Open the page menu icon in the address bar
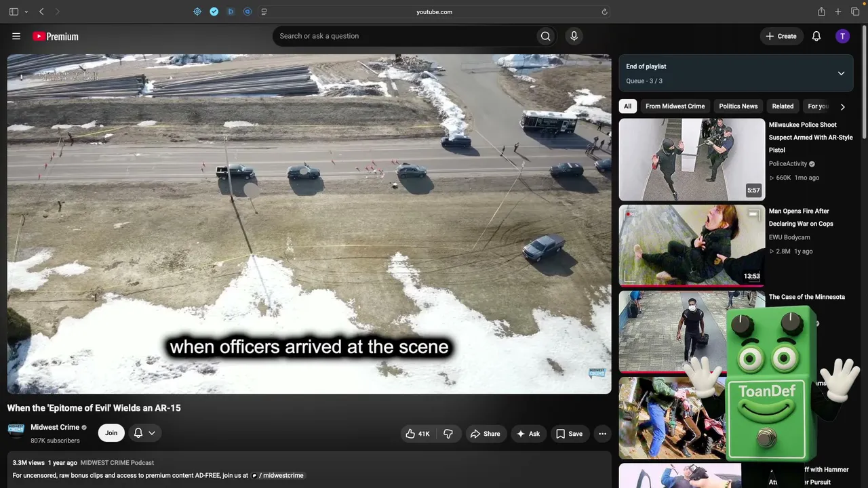This screenshot has height=488, width=868. 264,12
